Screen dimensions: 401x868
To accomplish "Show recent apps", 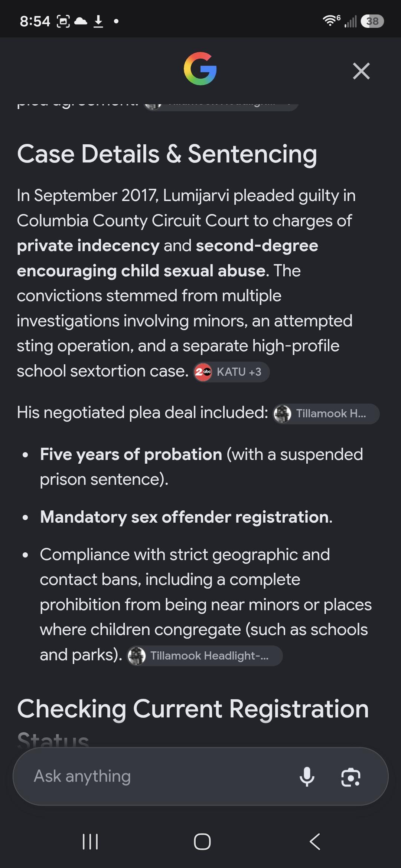I will point(90,841).
